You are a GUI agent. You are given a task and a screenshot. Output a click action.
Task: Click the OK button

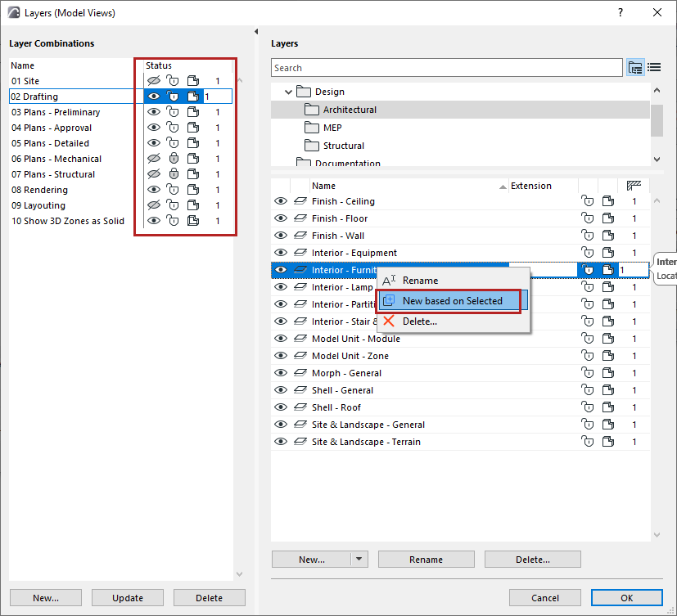[x=627, y=598]
